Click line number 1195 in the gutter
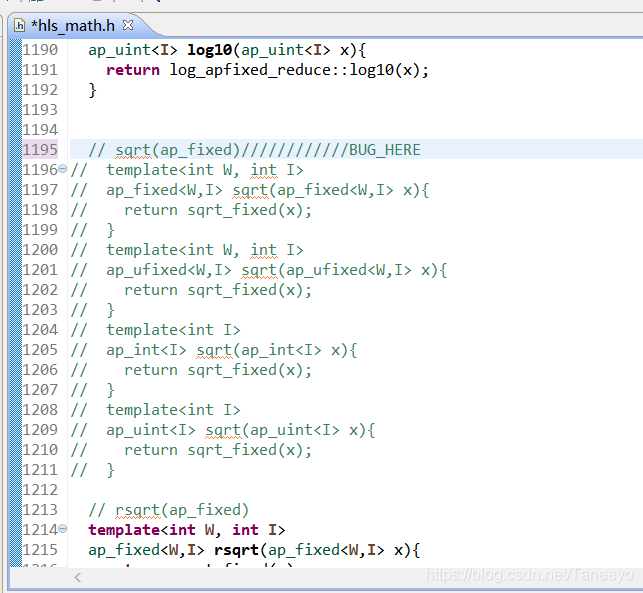The image size is (643, 593). pyautogui.click(x=40, y=149)
